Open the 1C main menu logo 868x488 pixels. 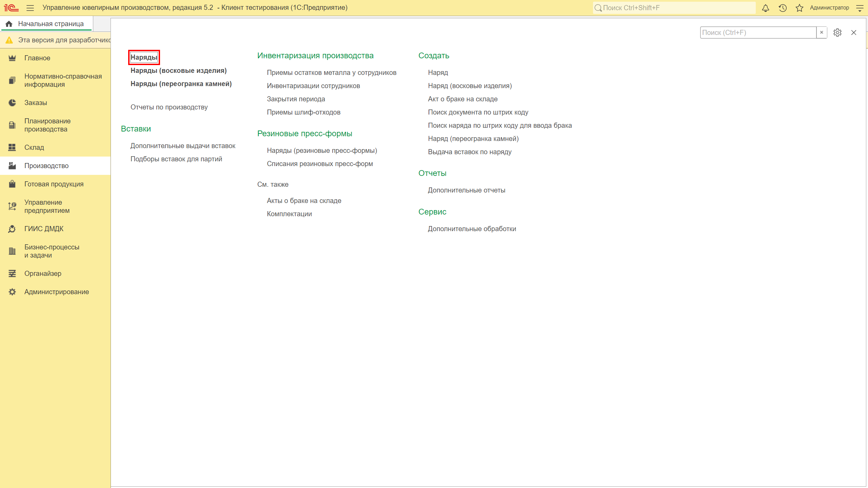pyautogui.click(x=11, y=8)
